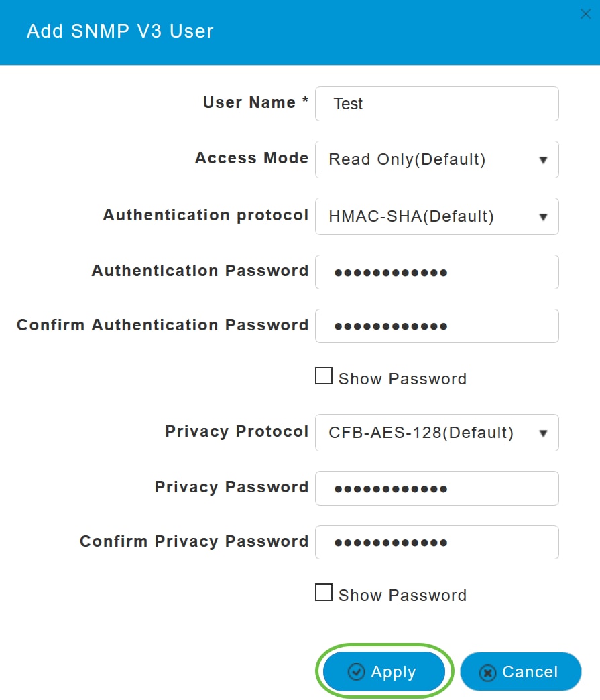This screenshot has width=600, height=700.
Task: Focus the Confirm Privacy Password field
Action: click(436, 543)
